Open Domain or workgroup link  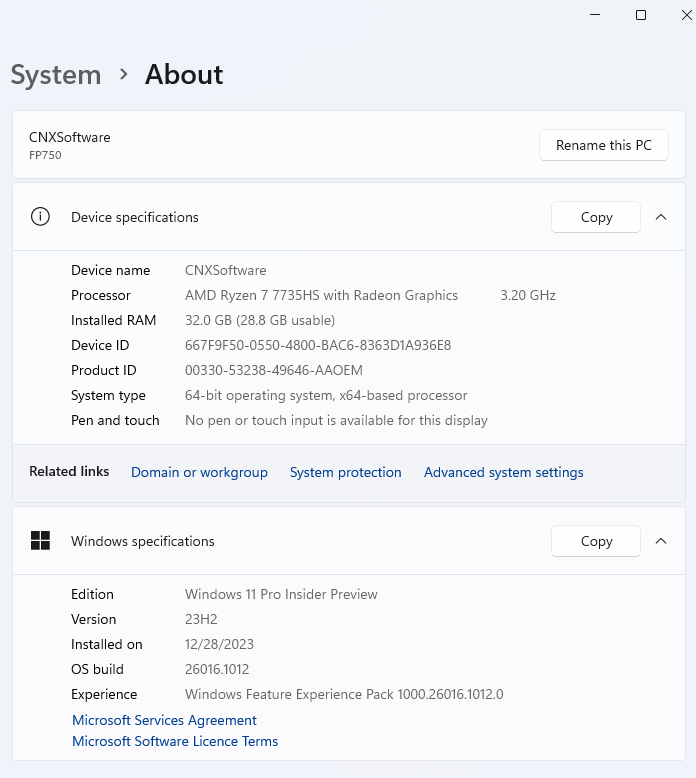pyautogui.click(x=199, y=472)
